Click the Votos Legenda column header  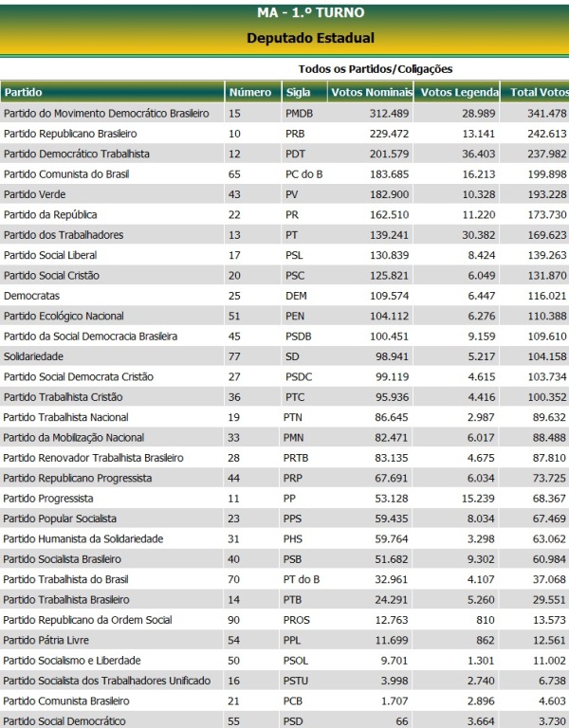pos(459,92)
